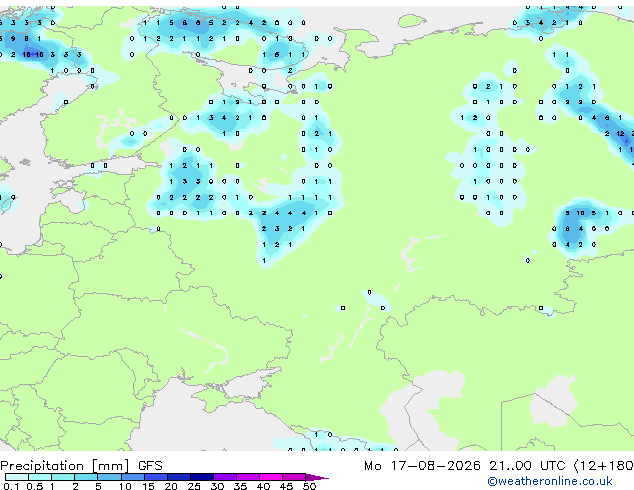Click the 'Mo 17-08-2026 21..00 UTC' date label
The height and width of the screenshot is (490, 634).
465,466
